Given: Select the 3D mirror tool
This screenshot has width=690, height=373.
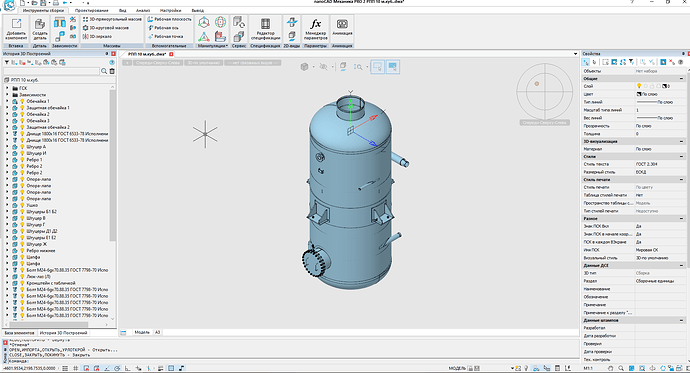Looking at the screenshot, I should click(x=97, y=37).
